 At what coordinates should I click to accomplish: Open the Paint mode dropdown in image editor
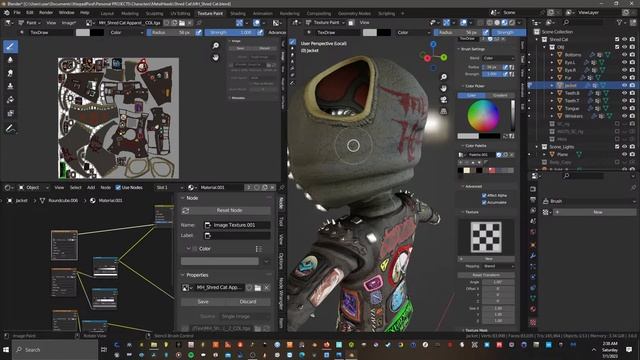[30, 23]
